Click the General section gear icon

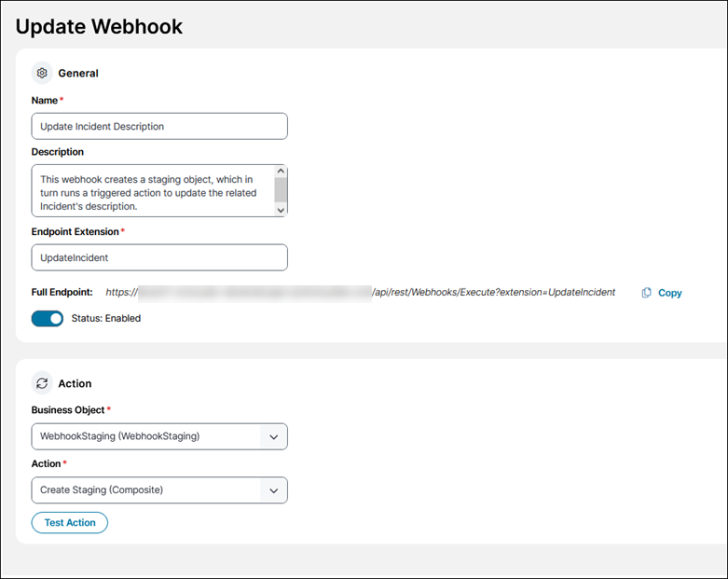tap(42, 73)
